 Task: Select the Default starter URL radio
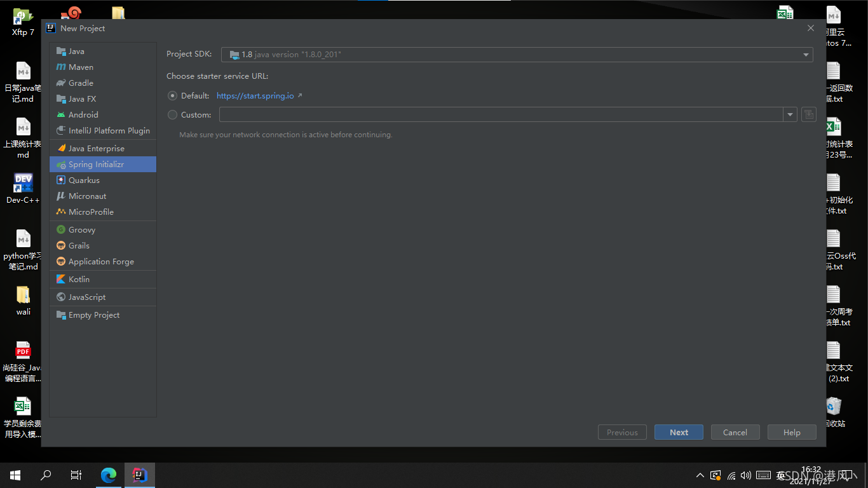pos(172,96)
